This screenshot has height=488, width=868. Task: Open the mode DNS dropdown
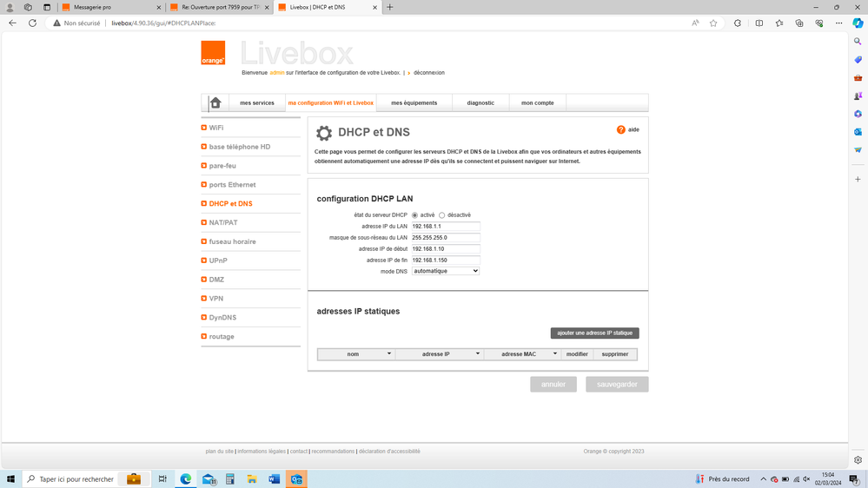[x=446, y=271]
